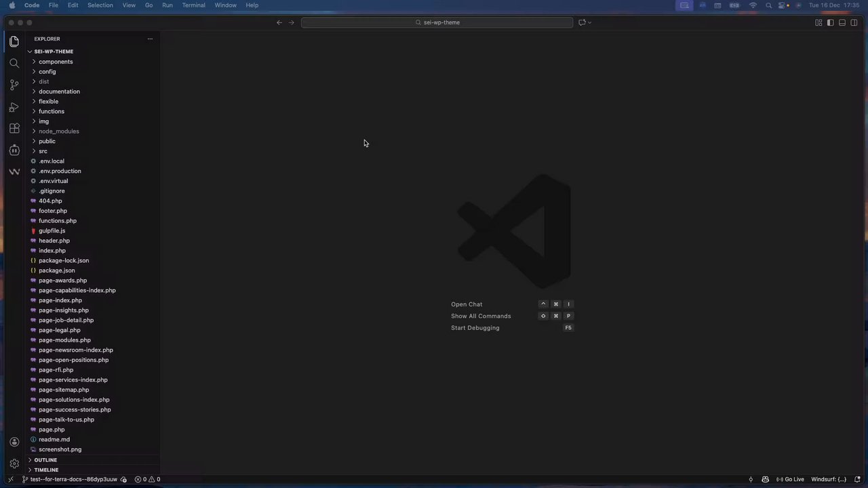Viewport: 868px width, 488px height.
Task: Toggle the bottom Panel
Action: [x=842, y=22]
